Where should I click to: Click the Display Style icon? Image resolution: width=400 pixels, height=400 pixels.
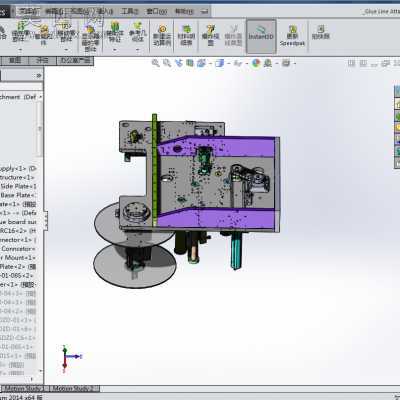220,63
